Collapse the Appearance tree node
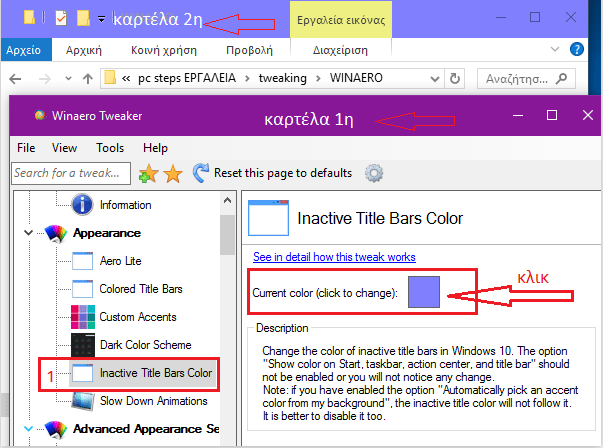The width and height of the screenshot is (603, 448). click(x=28, y=232)
